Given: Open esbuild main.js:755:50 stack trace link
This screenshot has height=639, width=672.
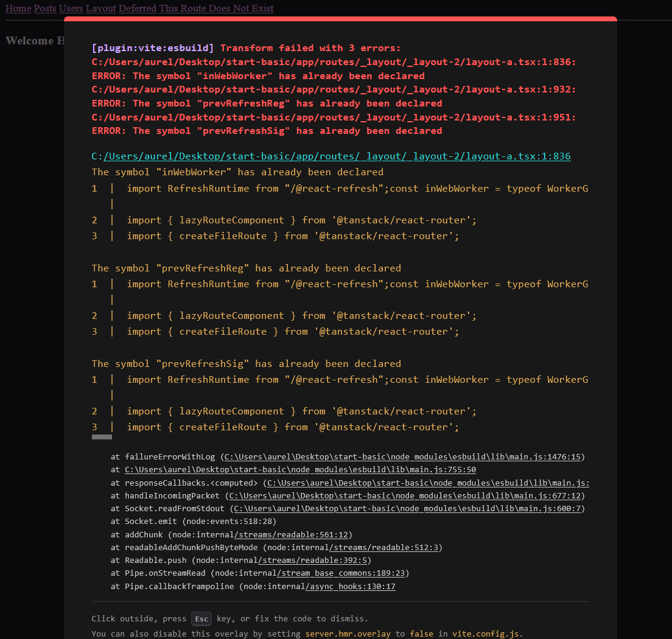Looking at the screenshot, I should [301, 470].
